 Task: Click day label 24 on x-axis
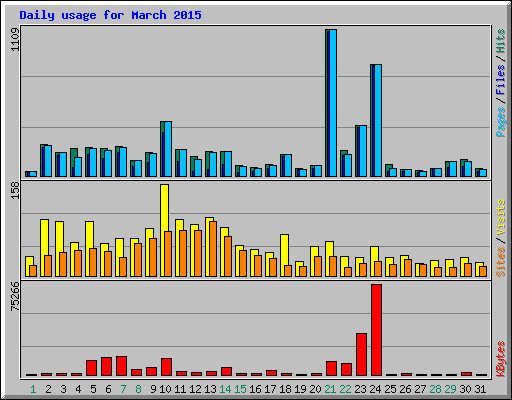(x=375, y=389)
